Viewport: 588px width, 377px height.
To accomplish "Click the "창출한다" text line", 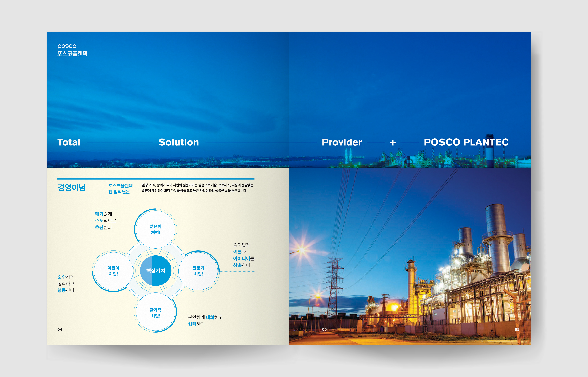I will 242,265.
